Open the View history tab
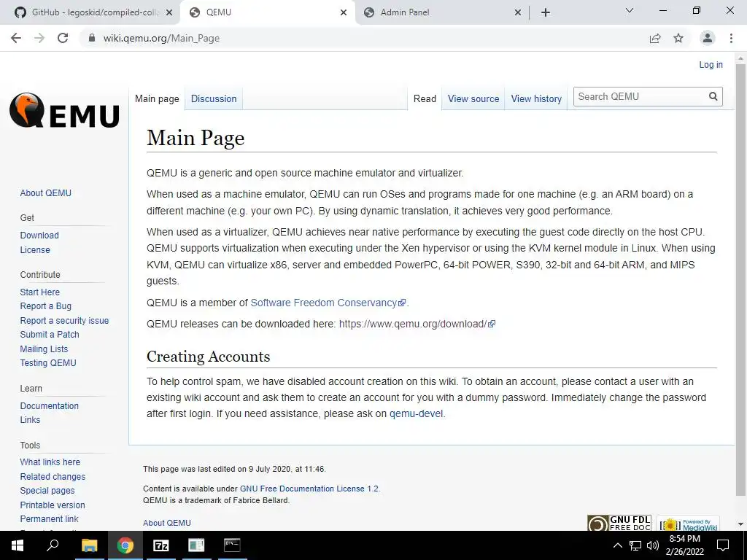Screen dimensions: 747x560 point(536,98)
